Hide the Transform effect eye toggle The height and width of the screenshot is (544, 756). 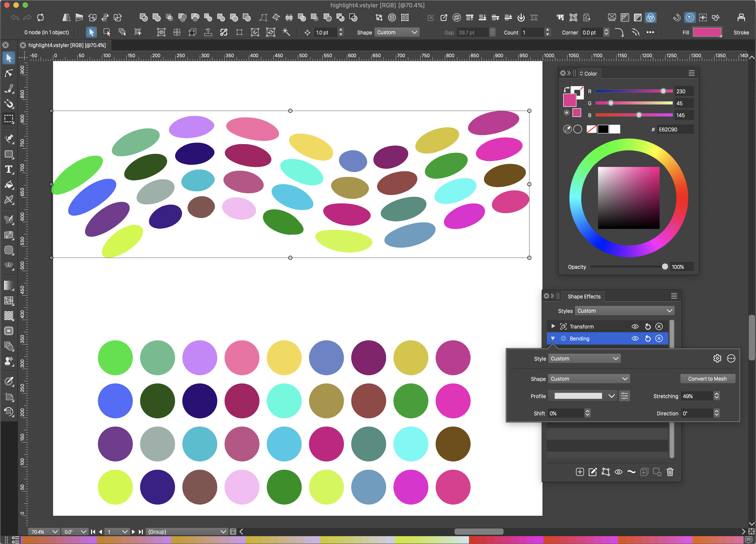(635, 326)
